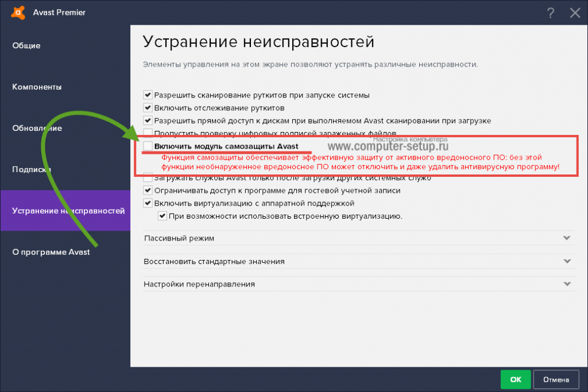Screen dimensions: 588x392
Task: Click the green OK button
Action: 516,379
